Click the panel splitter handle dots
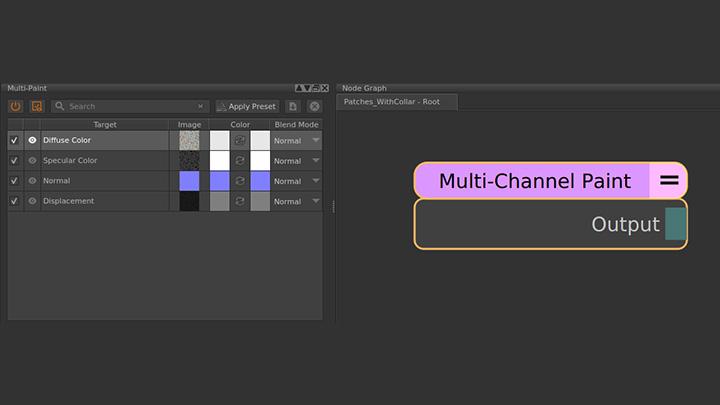This screenshot has height=405, width=720. (333, 206)
